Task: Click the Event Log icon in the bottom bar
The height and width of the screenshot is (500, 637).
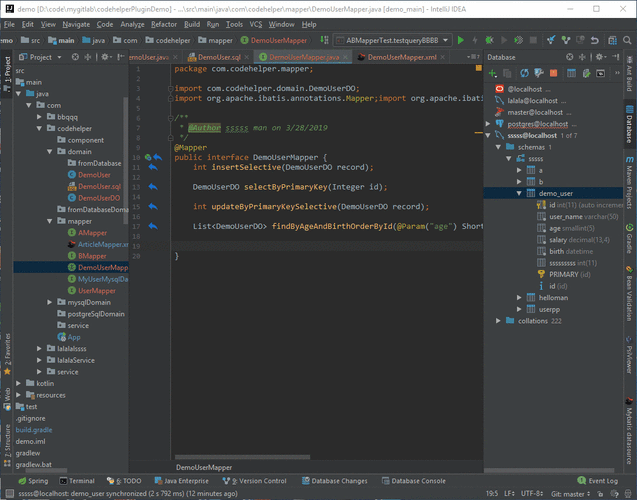Action: (581, 481)
